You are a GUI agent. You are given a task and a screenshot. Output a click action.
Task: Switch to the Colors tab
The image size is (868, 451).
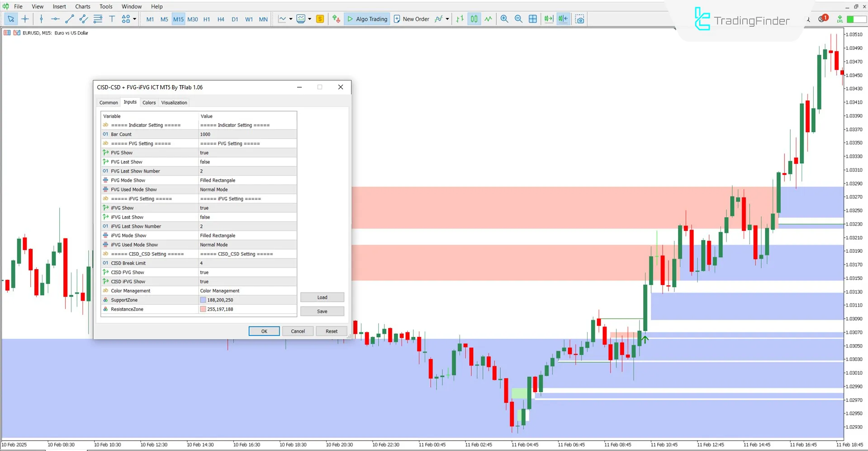pos(149,102)
